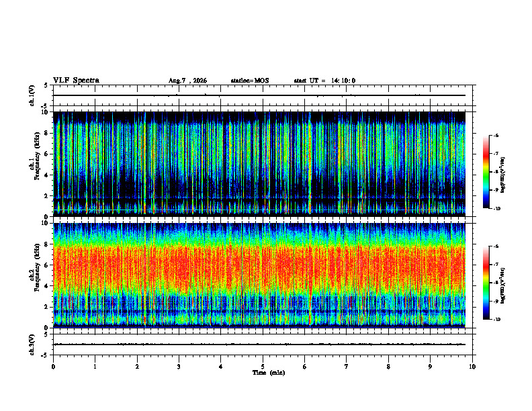Screen dimensions: 532x411
Task: Click time axis tick label "6"
Action: coord(304,367)
